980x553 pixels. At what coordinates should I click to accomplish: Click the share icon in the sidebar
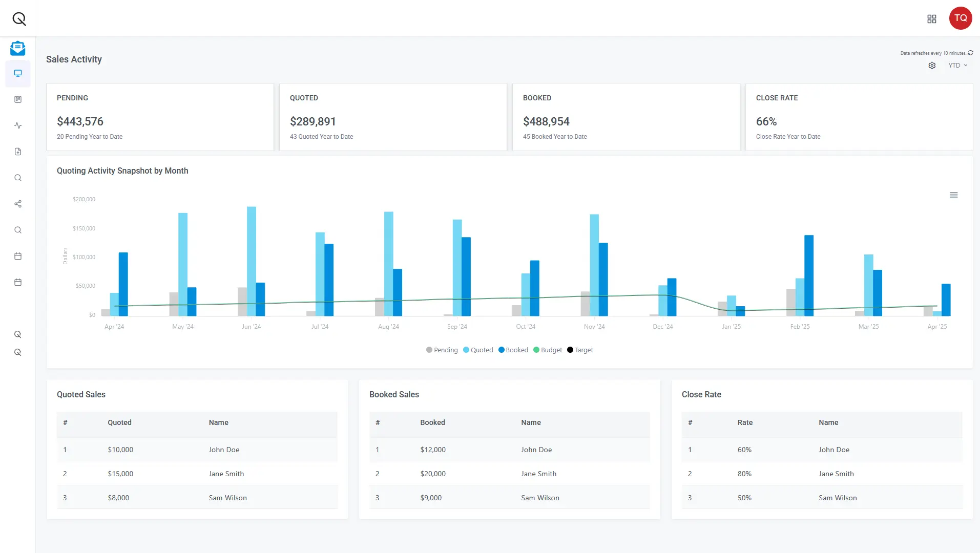tap(18, 204)
